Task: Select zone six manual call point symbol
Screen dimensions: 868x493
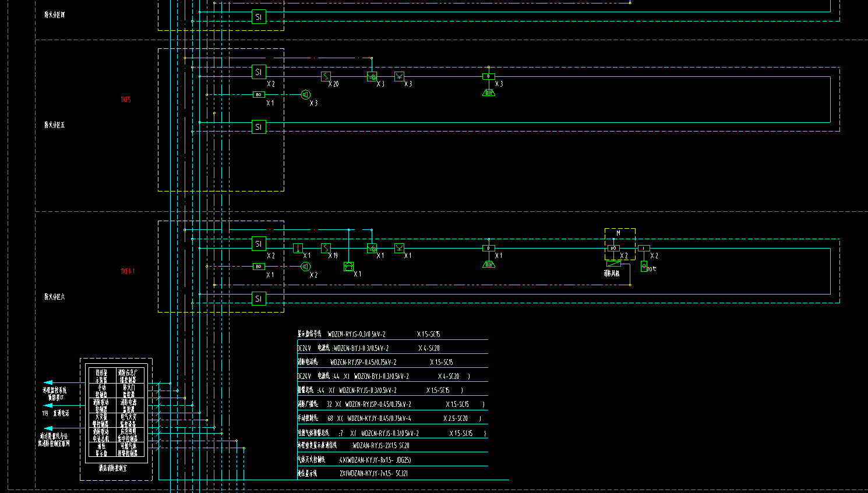Action: point(372,249)
